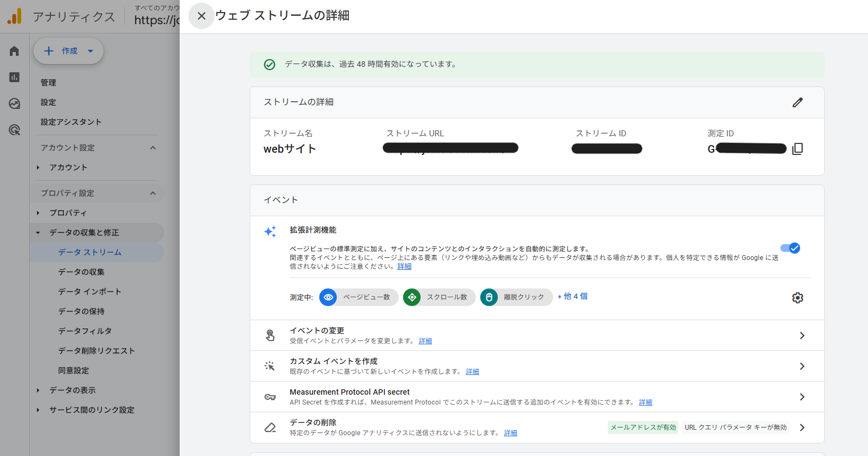Select データ ストリーム in the sidebar

click(x=90, y=252)
